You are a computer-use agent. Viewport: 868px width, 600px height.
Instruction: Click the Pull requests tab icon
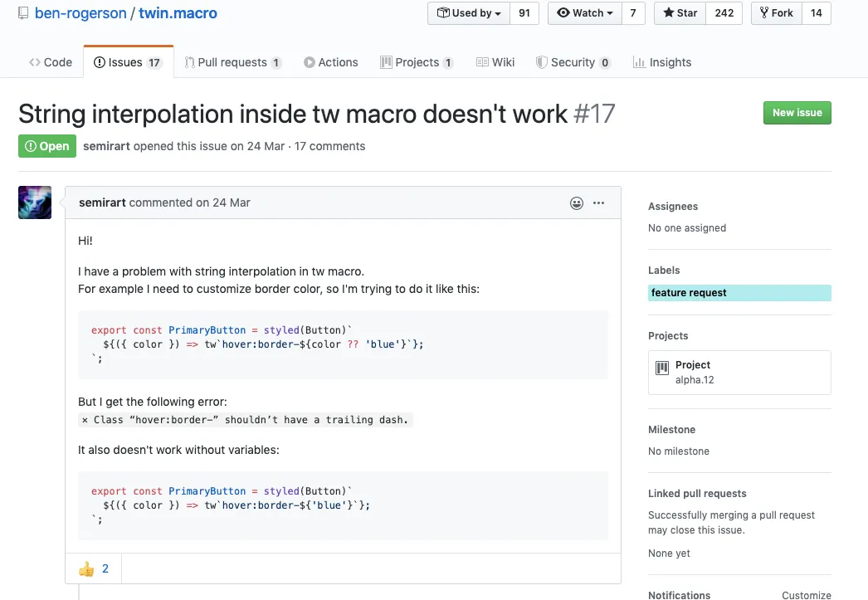(x=189, y=62)
